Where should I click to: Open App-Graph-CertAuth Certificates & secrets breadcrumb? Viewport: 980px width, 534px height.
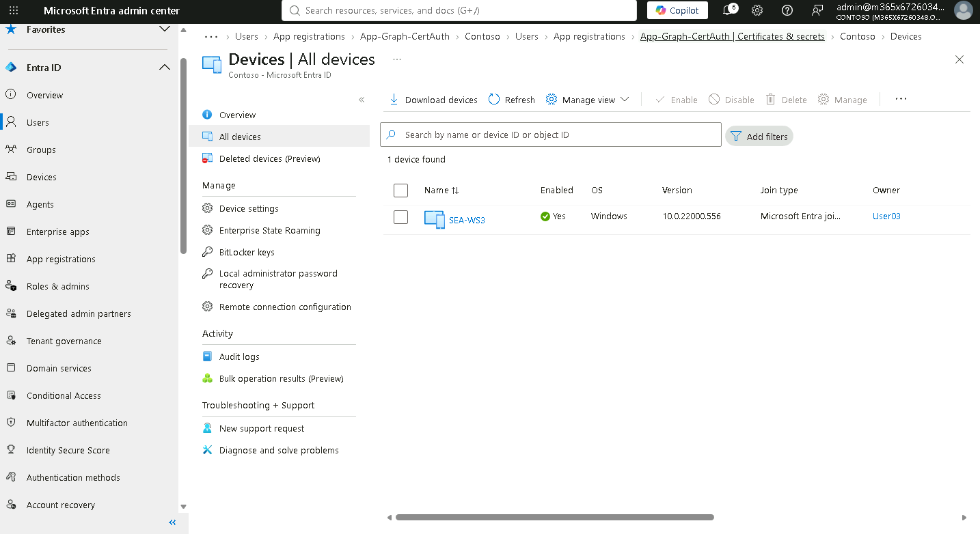pyautogui.click(x=732, y=36)
